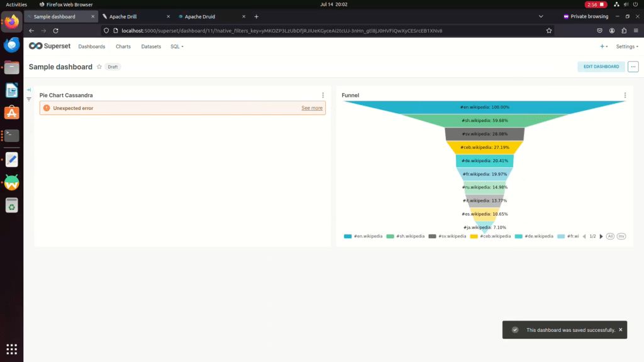
Task: Expand the SQL dropdown menu
Action: point(177,47)
